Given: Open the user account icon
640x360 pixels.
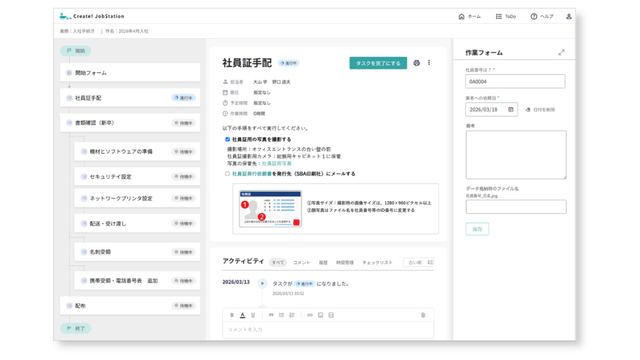Looking at the screenshot, I should [569, 17].
